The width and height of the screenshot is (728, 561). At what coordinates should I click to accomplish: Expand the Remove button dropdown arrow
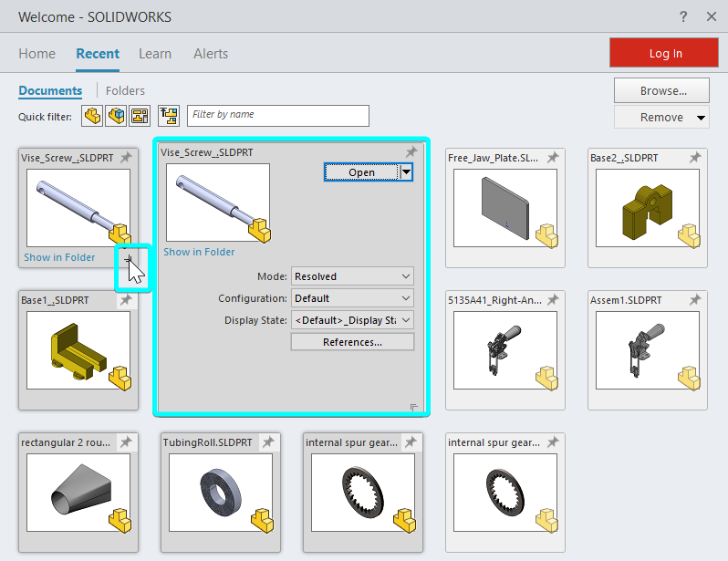(x=701, y=118)
